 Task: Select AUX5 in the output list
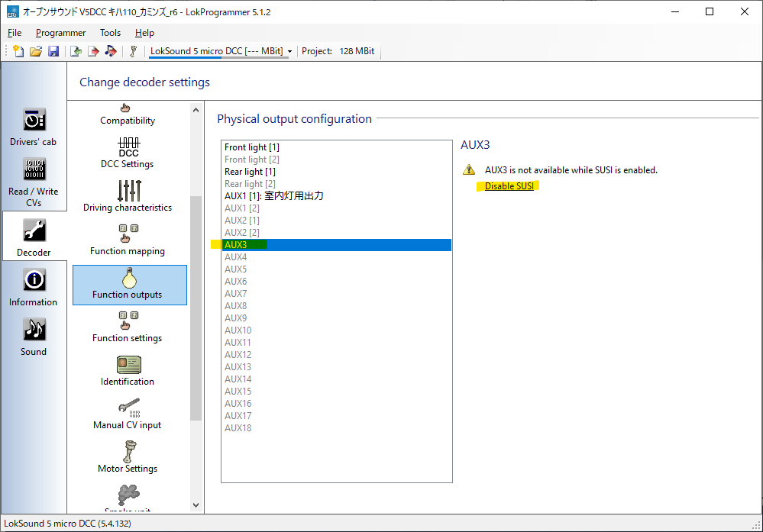[x=336, y=269]
